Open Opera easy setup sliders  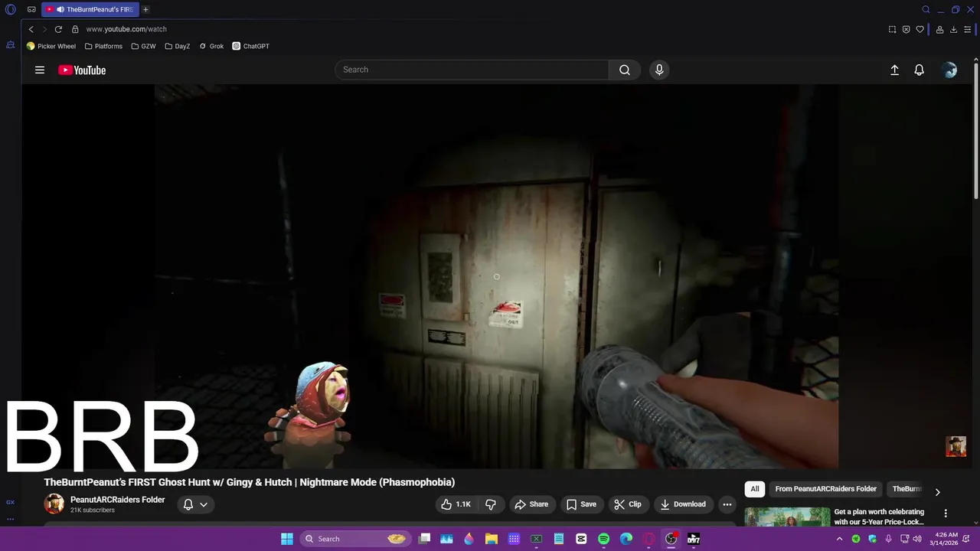coord(968,29)
